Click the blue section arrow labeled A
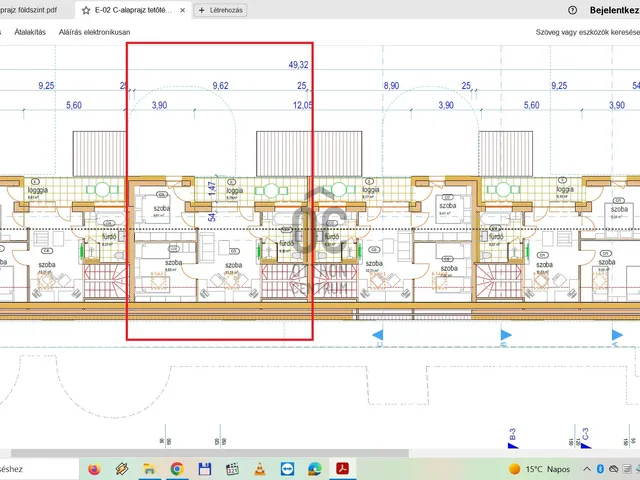640x480 pixels. (x=617, y=335)
